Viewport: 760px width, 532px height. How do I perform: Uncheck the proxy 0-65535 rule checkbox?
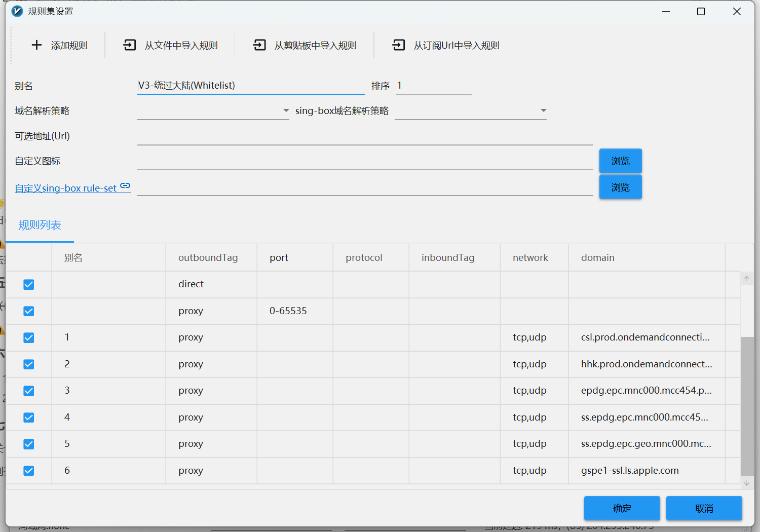point(29,311)
